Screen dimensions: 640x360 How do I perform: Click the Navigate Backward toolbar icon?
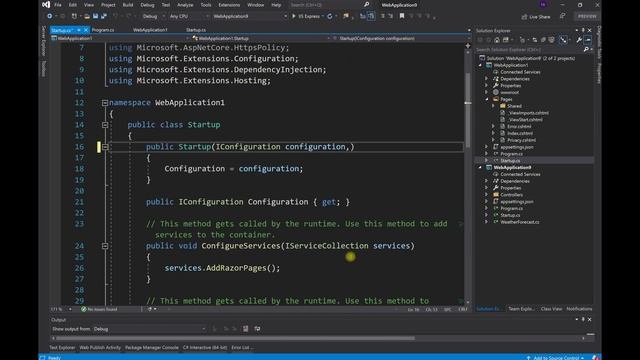click(49, 16)
